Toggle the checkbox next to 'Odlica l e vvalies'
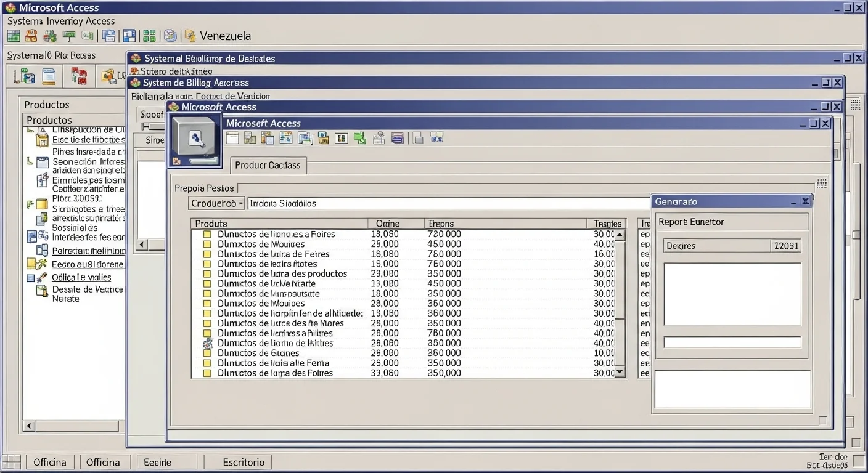Image resolution: width=868 pixels, height=473 pixels. point(31,278)
